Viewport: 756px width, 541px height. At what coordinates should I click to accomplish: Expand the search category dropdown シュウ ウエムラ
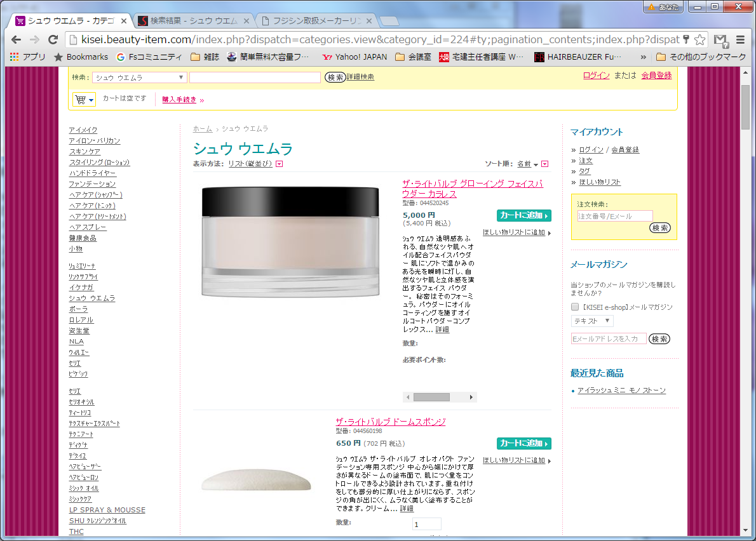click(140, 77)
